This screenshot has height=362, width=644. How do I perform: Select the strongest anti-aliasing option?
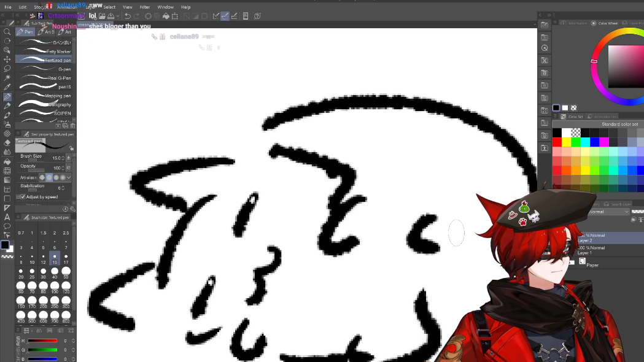point(63,178)
